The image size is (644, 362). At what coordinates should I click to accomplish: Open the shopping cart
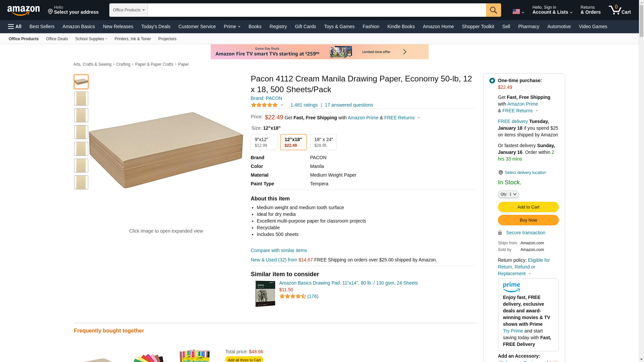pyautogui.click(x=620, y=10)
